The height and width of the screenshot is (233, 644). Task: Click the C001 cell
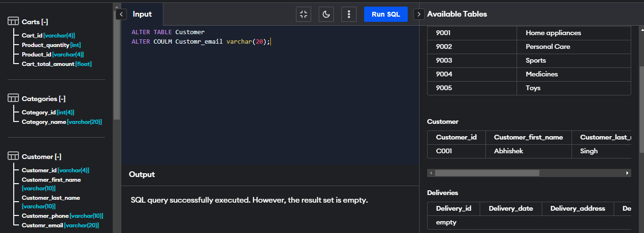pos(456,151)
